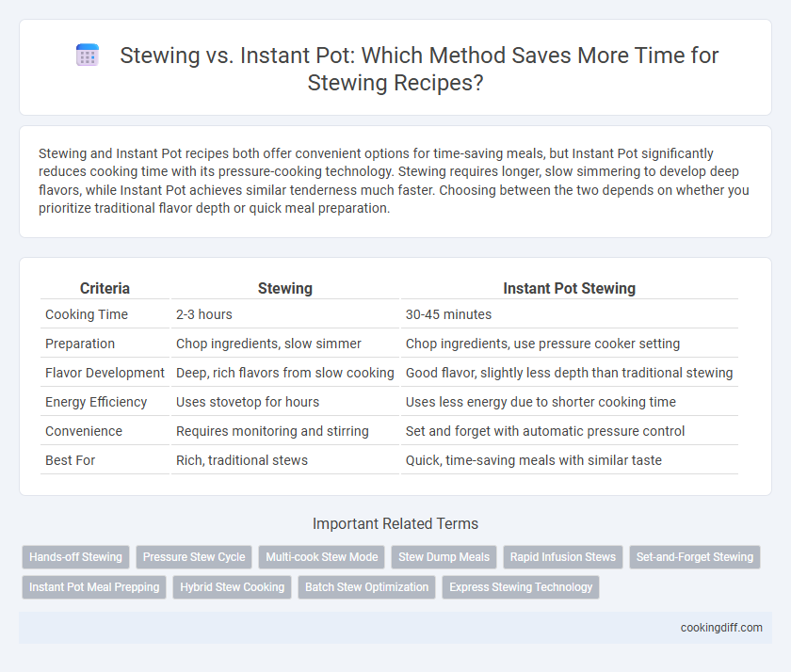Click the Criteria column header
The image size is (791, 672).
click(105, 288)
